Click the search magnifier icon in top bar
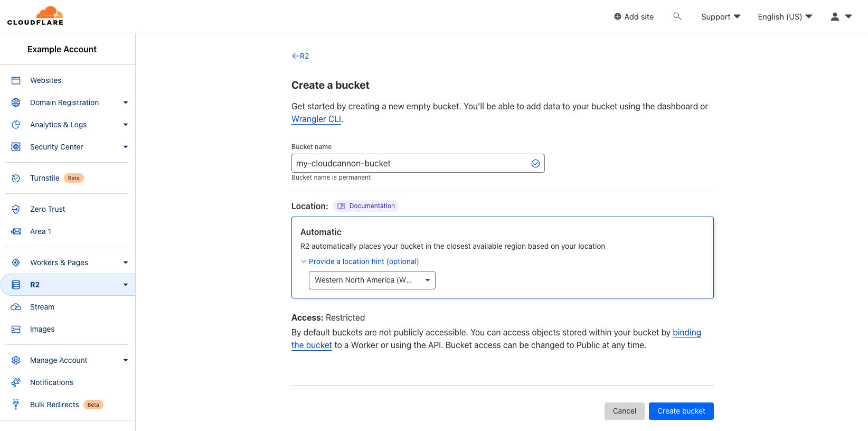 pos(677,16)
